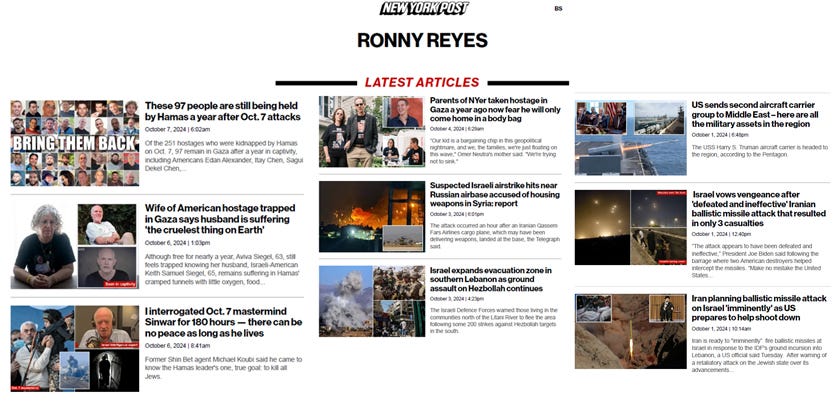Viewport: 837px width, 402px height.
Task: Open 'Wife of American hostage trapped in Gaza' article
Action: pyautogui.click(x=220, y=219)
